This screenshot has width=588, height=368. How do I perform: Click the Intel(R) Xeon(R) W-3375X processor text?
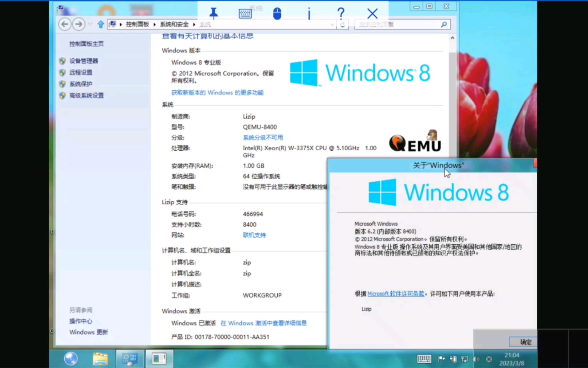coord(309,151)
